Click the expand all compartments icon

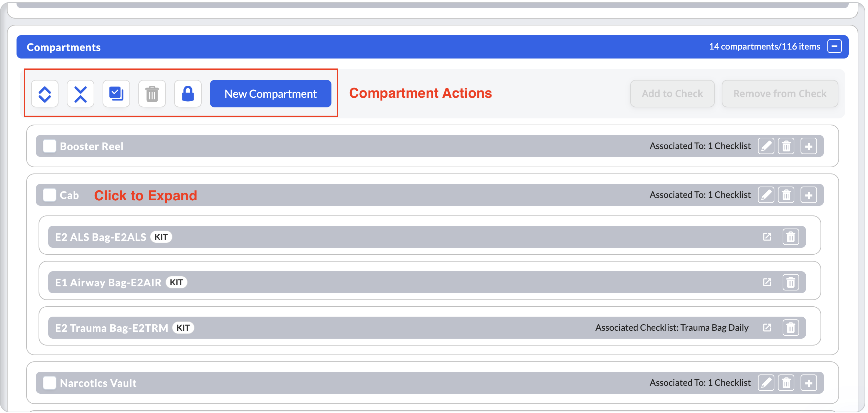click(x=45, y=94)
